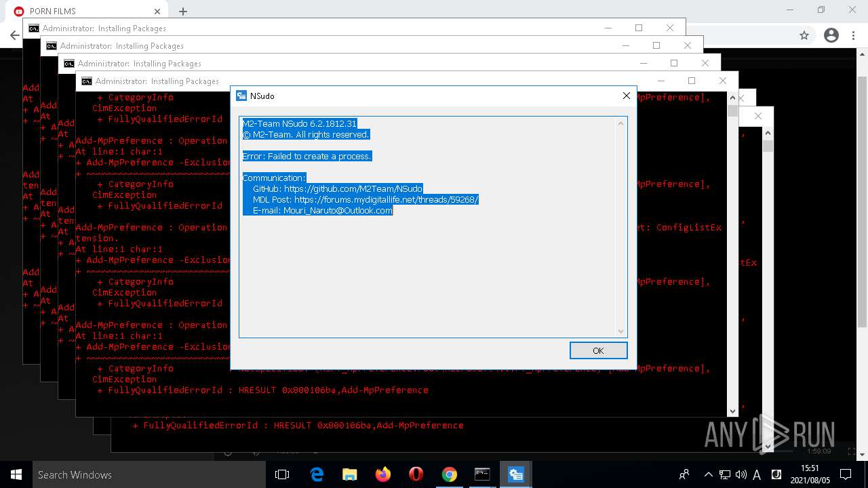Image resolution: width=868 pixels, height=488 pixels.
Task: Open network status tray icon
Action: click(x=725, y=474)
